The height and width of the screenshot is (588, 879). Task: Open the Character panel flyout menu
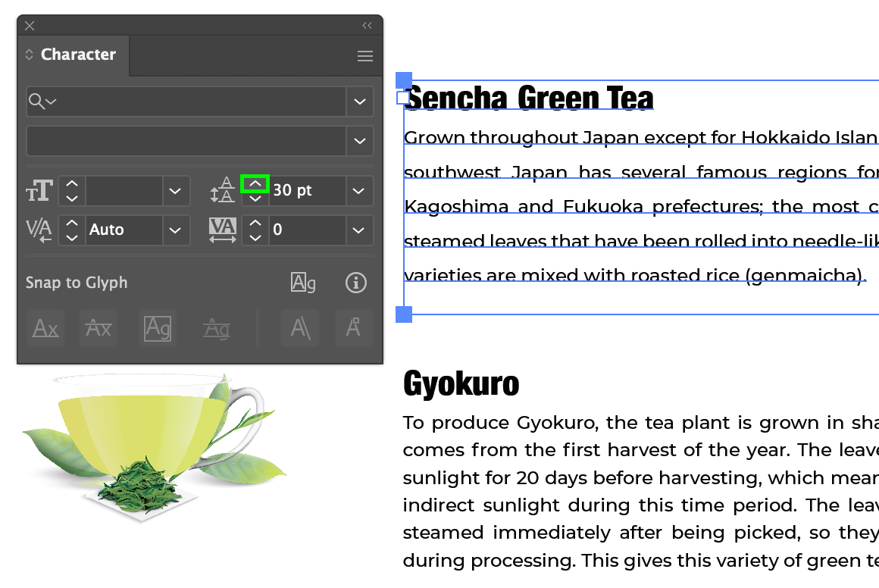[364, 55]
